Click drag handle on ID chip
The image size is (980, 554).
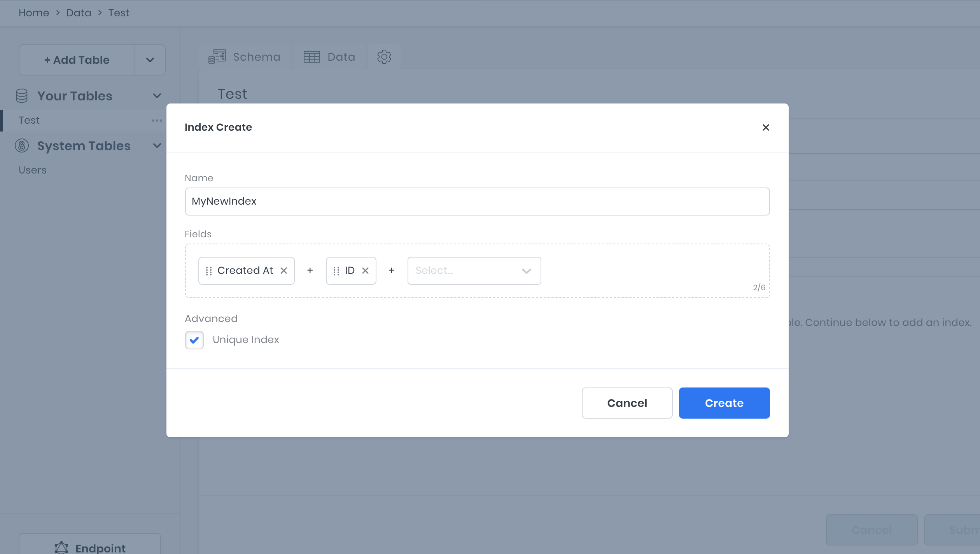[x=336, y=271]
